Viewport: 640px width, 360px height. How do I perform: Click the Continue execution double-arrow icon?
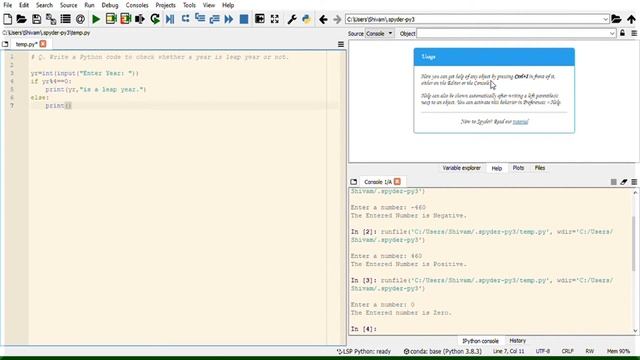[229, 19]
